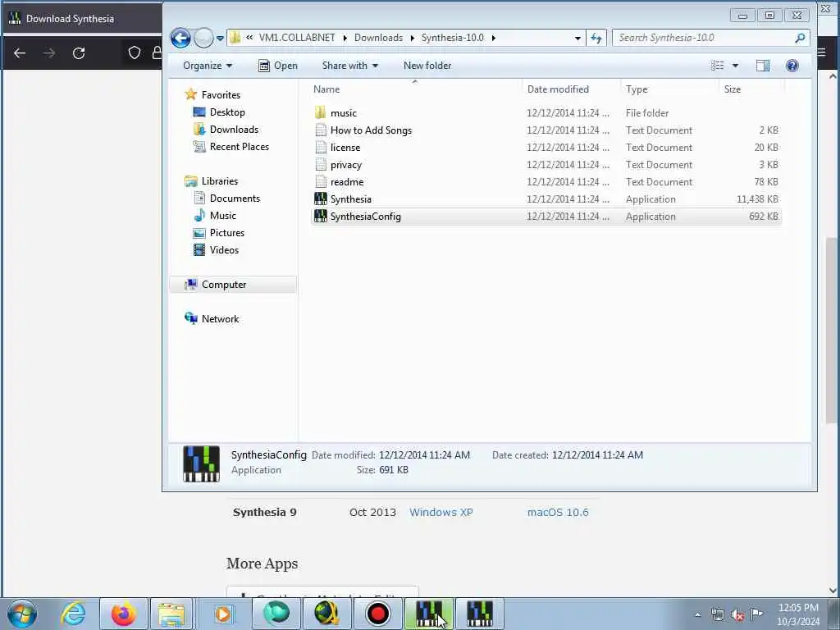Select the privacy text file

click(345, 164)
